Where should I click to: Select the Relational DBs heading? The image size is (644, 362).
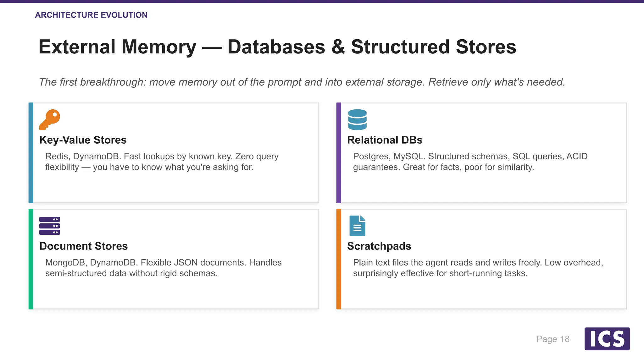(385, 140)
